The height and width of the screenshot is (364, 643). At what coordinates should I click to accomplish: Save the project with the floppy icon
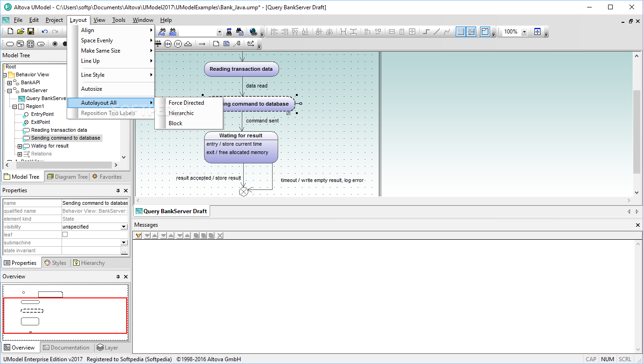tap(31, 31)
